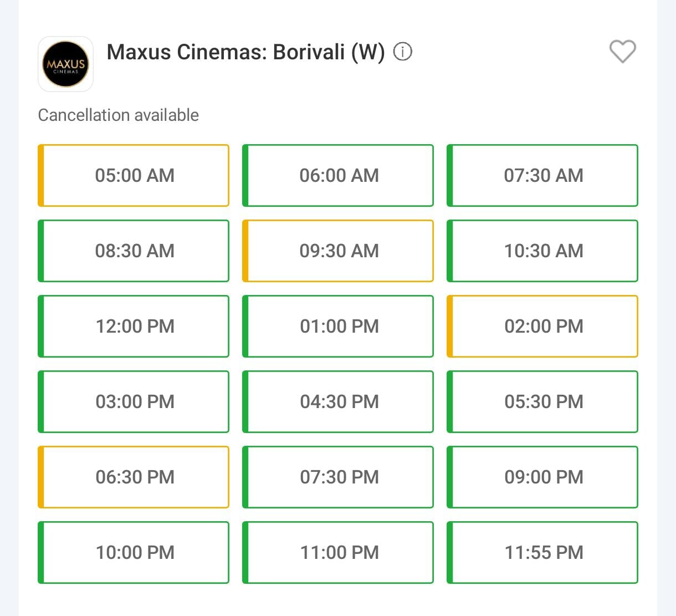Viewport: 676px width, 616px height.
Task: Open the 03:00 PM show
Action: point(134,402)
